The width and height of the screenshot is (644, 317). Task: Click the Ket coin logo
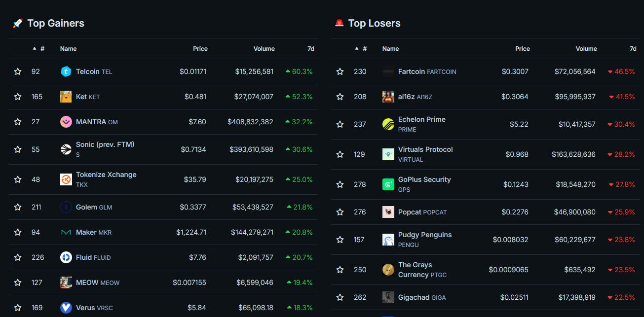[66, 97]
